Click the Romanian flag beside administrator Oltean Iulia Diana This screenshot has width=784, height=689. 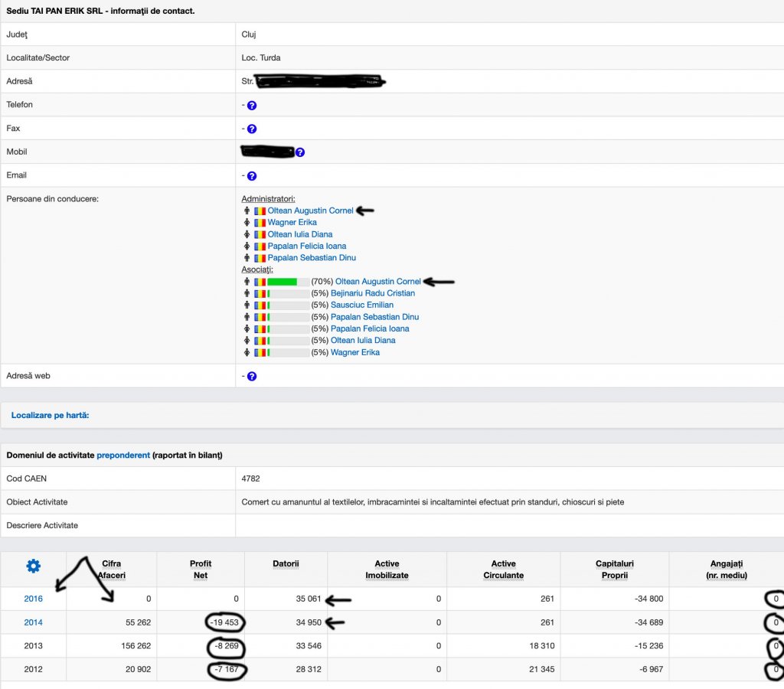[260, 234]
